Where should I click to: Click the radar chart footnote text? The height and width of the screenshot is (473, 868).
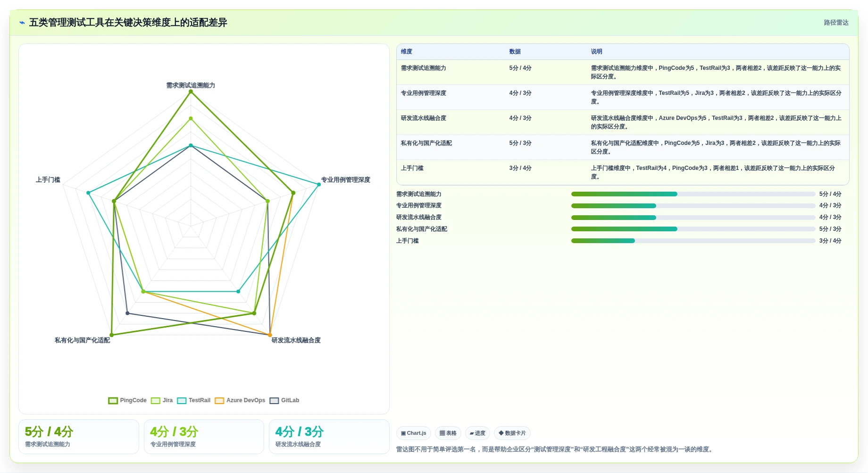[555, 449]
